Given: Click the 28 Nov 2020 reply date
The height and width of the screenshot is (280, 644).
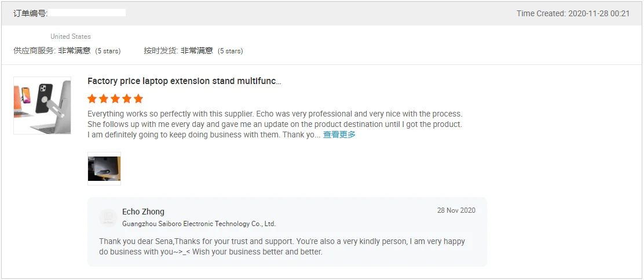Looking at the screenshot, I should (x=456, y=210).
